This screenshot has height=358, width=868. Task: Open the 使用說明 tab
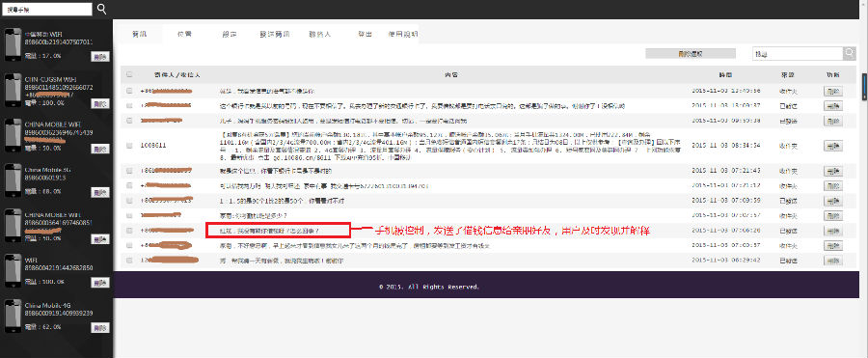tap(403, 34)
